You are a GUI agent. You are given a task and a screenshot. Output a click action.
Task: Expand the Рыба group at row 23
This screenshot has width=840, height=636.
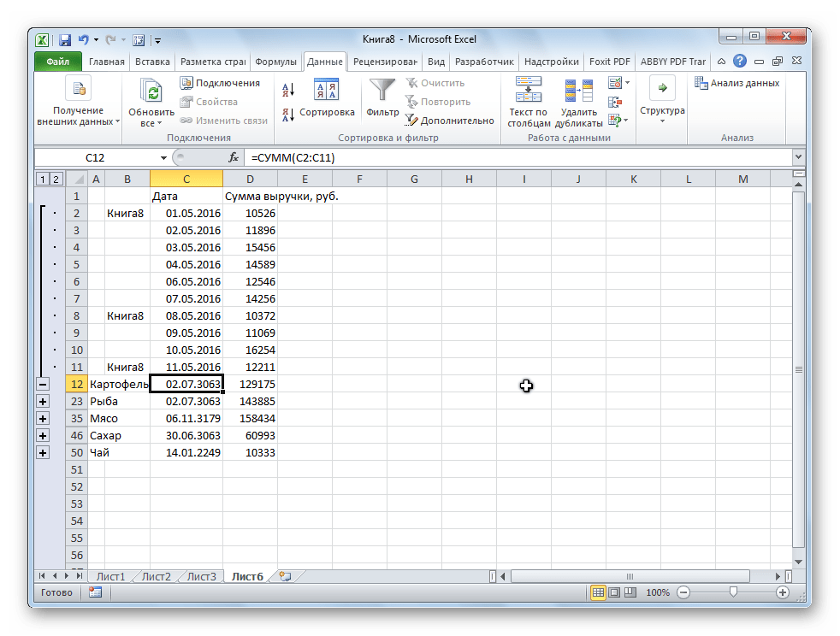[x=43, y=402]
